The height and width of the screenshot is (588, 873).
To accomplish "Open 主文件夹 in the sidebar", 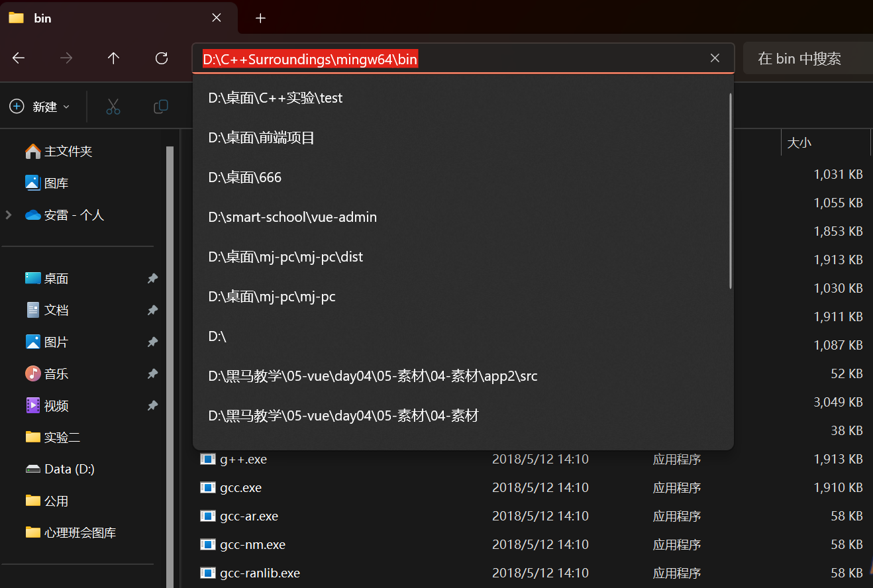I will click(x=58, y=152).
